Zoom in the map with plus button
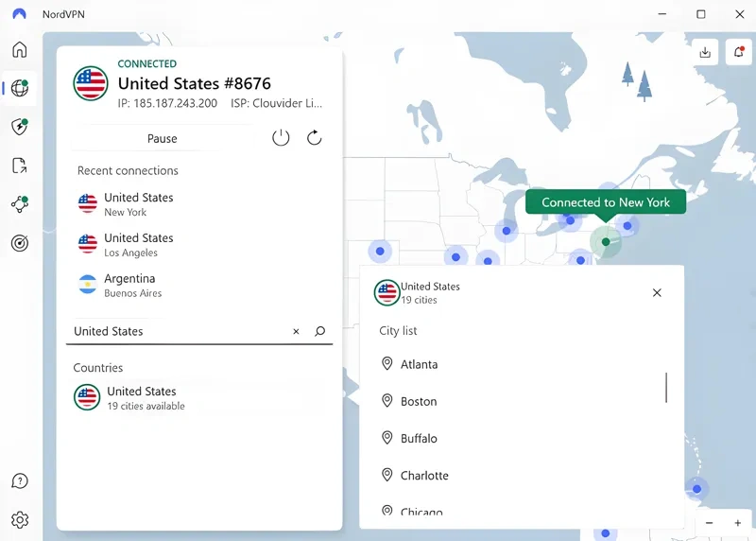This screenshot has height=541, width=756. 738,523
